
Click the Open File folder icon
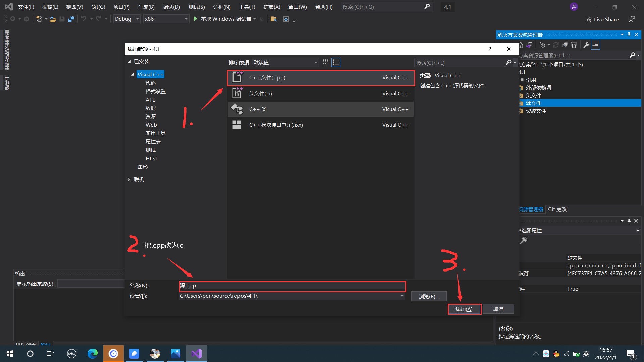pyautogui.click(x=53, y=19)
